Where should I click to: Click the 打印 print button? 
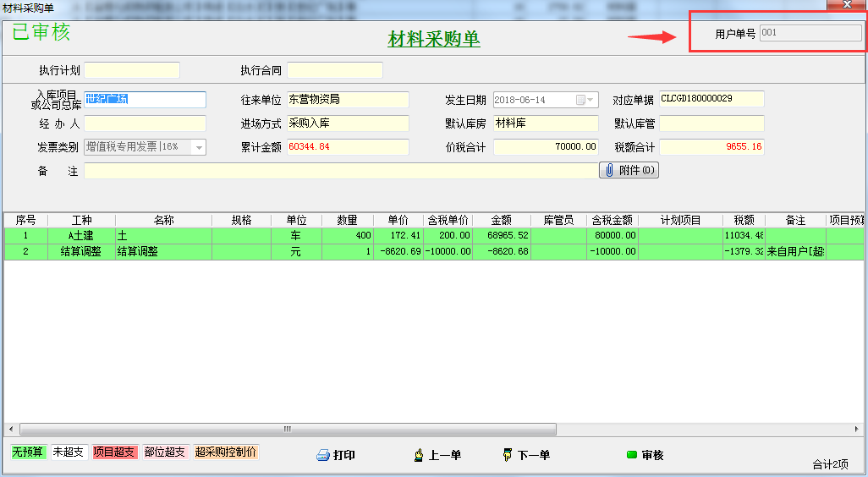coord(336,455)
